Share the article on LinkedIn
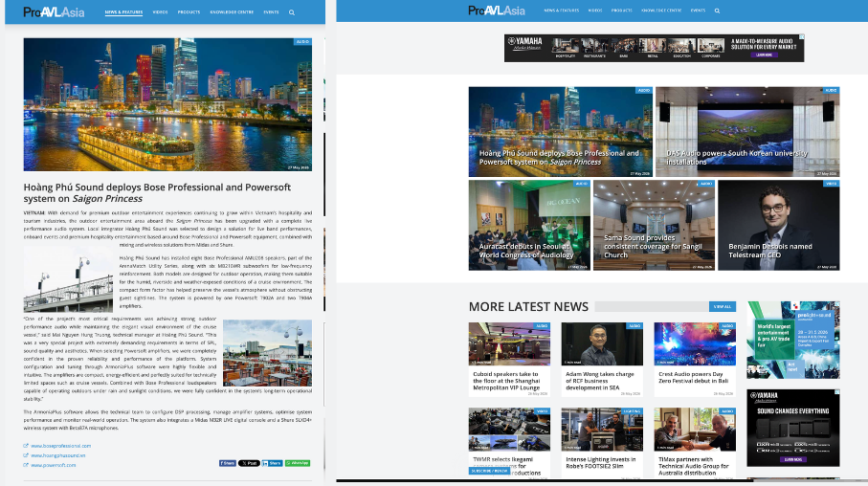 pos(272,463)
